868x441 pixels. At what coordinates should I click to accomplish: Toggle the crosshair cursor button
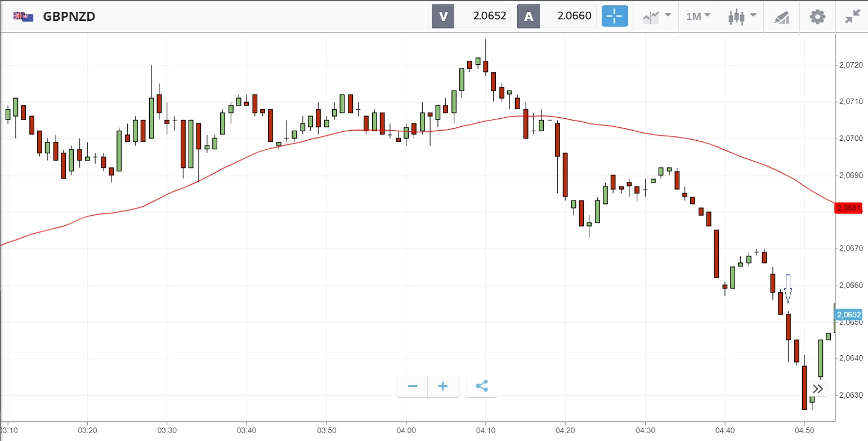[x=615, y=16]
